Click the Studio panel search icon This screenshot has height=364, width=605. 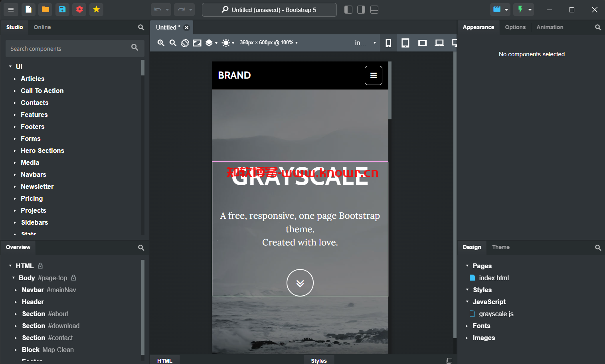(141, 27)
